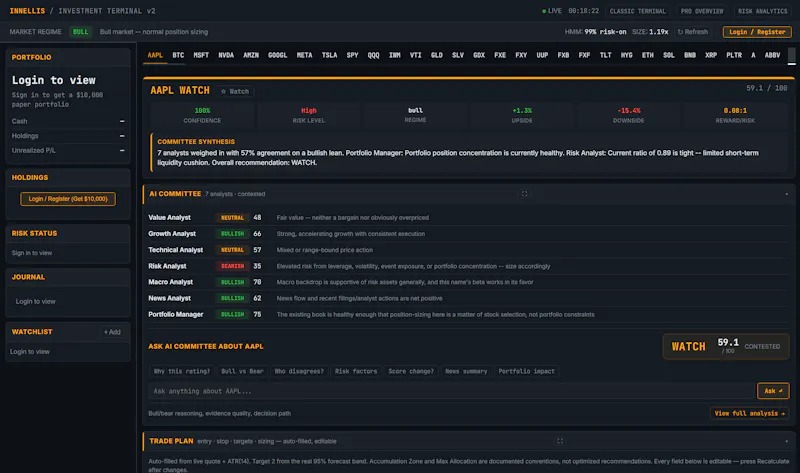This screenshot has width=800, height=473.
Task: Toggle the Watch star for AAPL
Action: click(235, 91)
